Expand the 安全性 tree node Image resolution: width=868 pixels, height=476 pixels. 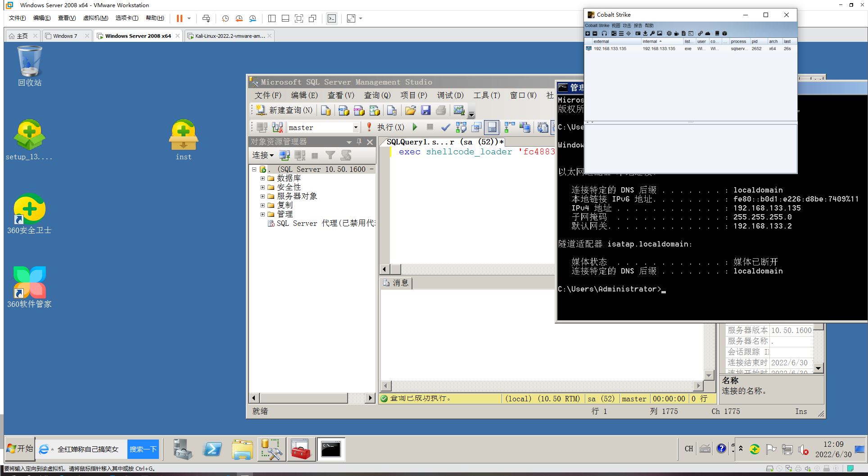pyautogui.click(x=262, y=187)
